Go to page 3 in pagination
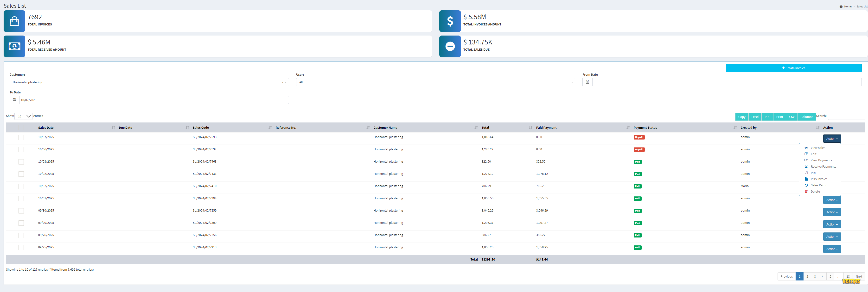 [x=815, y=277]
